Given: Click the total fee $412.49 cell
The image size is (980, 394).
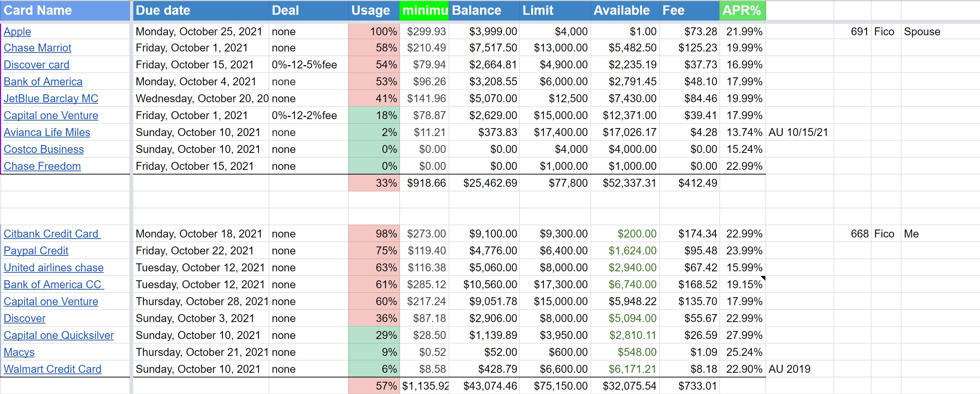Looking at the screenshot, I should [x=689, y=183].
